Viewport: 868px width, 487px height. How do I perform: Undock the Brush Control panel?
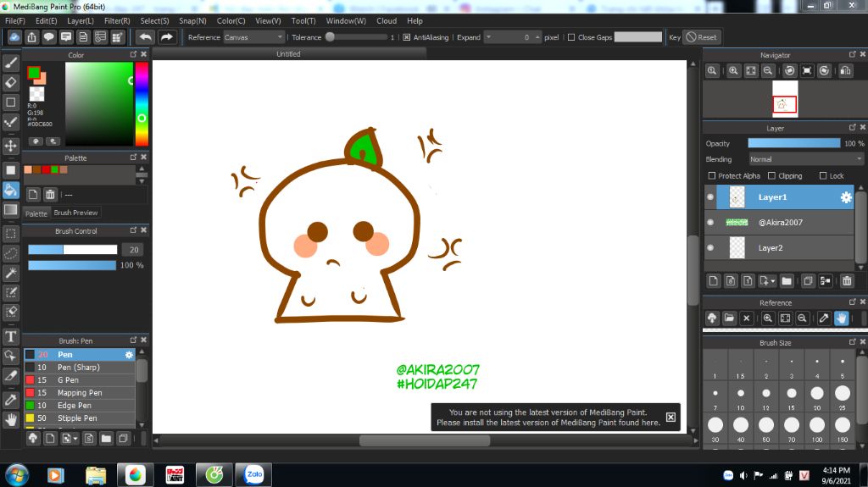pos(133,230)
